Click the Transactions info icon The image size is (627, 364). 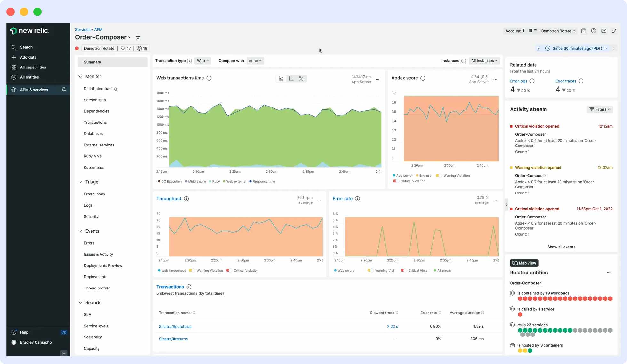189,287
